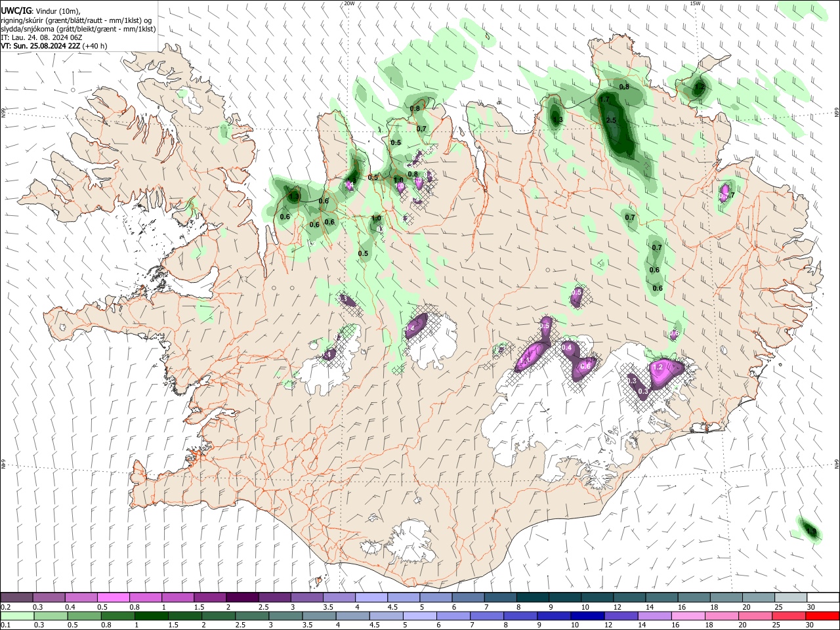840x630 pixels.
Task: Click the lavender snow swatch between 4 and 4.5
Action: click(x=371, y=597)
